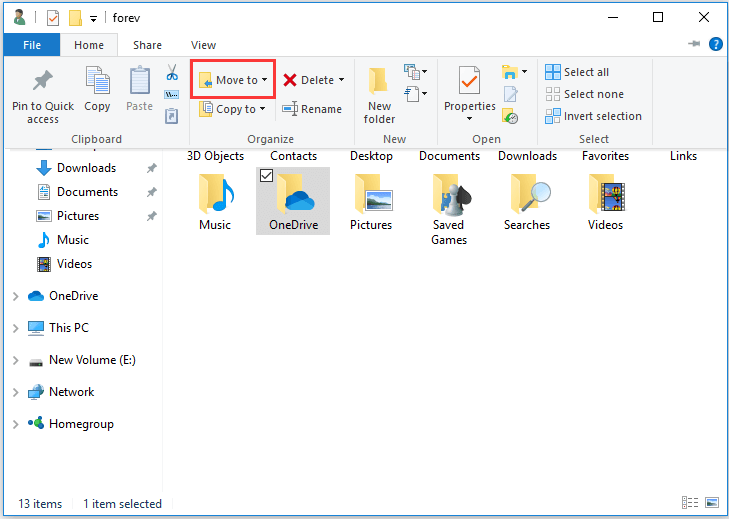This screenshot has height=519, width=729.
Task: Click the Help question mark icon
Action: (716, 44)
